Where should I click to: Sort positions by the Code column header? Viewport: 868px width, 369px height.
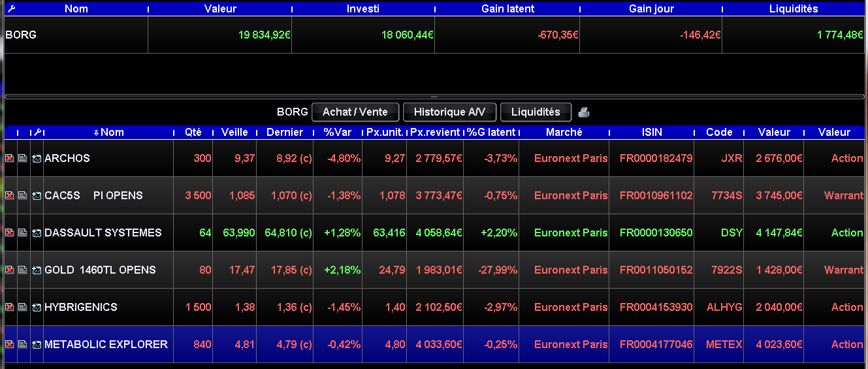point(719,132)
